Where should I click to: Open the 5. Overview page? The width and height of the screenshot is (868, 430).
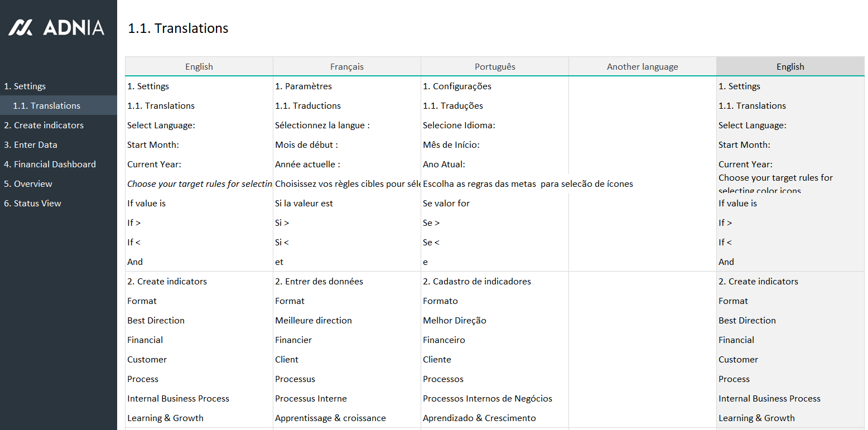(x=28, y=184)
